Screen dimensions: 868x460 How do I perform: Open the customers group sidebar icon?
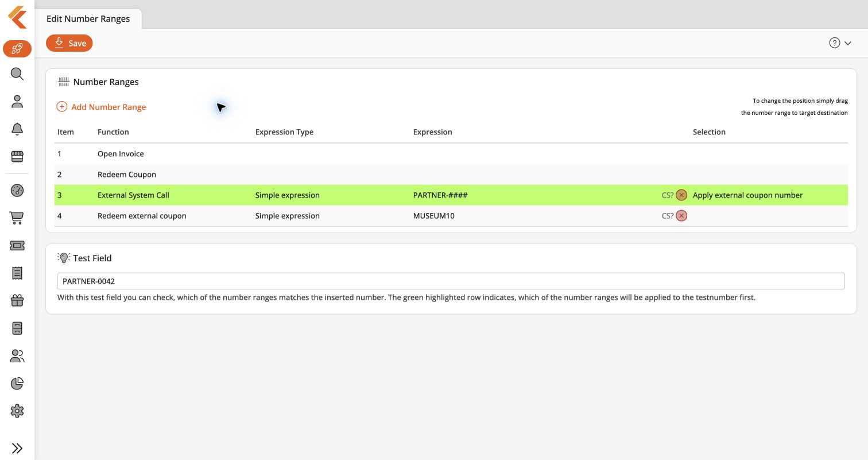click(17, 356)
